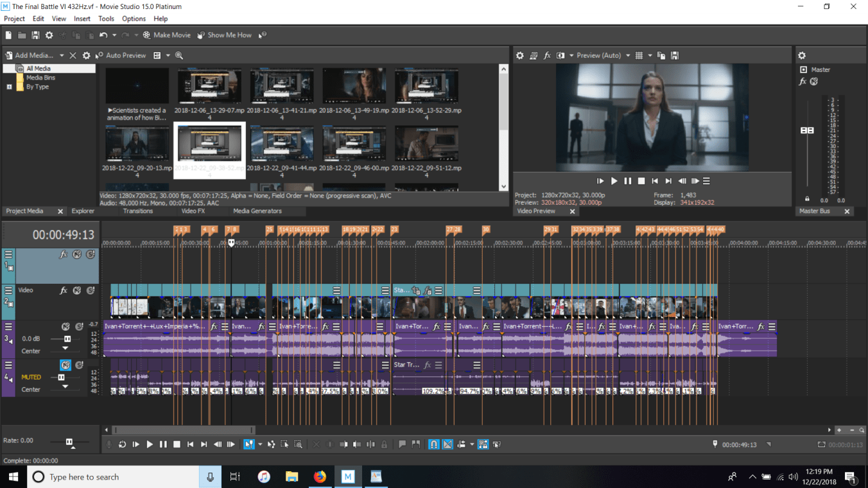This screenshot has width=868, height=488.
Task: Open the Add Media dropdown arrow
Action: (x=62, y=56)
